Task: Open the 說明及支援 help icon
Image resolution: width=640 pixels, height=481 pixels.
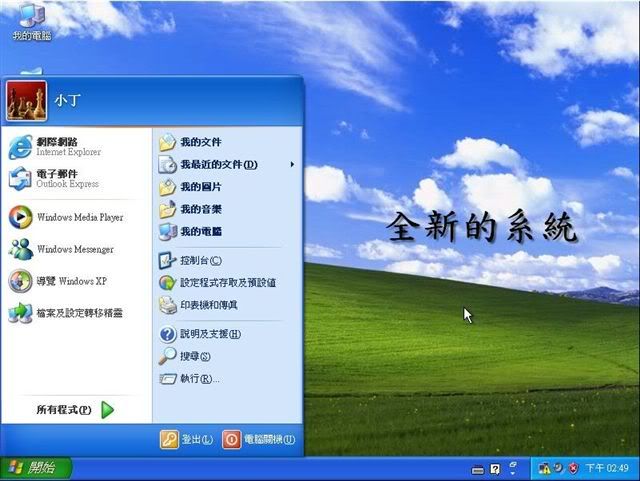Action: pyautogui.click(x=167, y=334)
